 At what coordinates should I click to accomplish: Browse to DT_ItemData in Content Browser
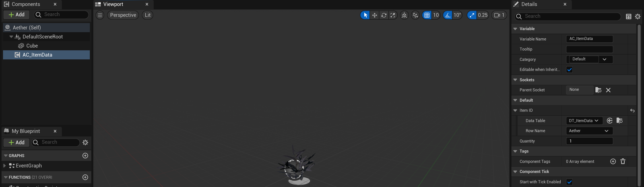pyautogui.click(x=619, y=121)
